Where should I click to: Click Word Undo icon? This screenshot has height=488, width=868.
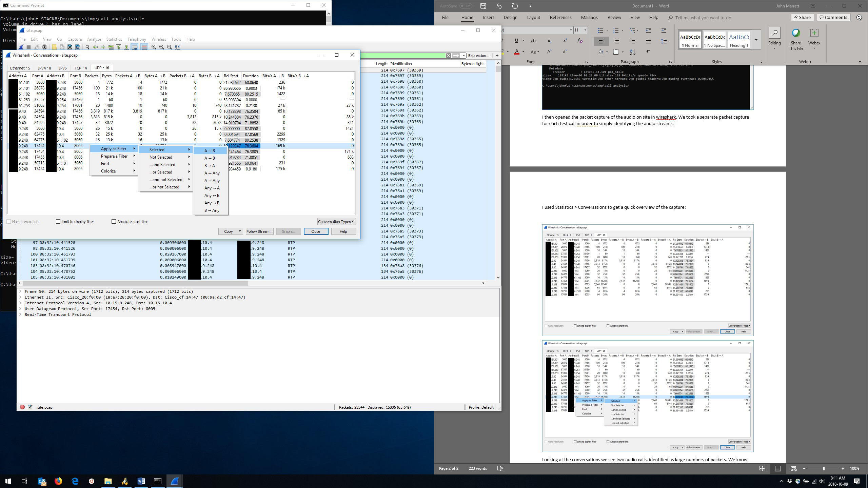(499, 6)
